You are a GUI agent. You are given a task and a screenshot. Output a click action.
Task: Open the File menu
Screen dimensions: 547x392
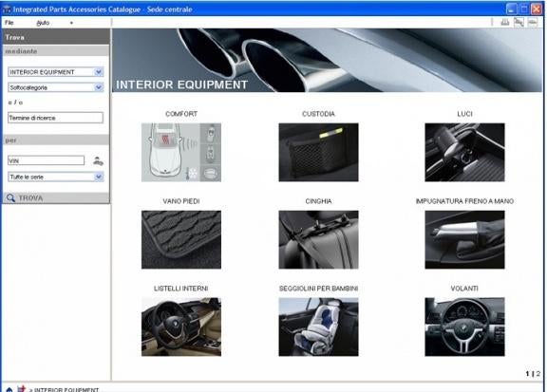(9, 23)
